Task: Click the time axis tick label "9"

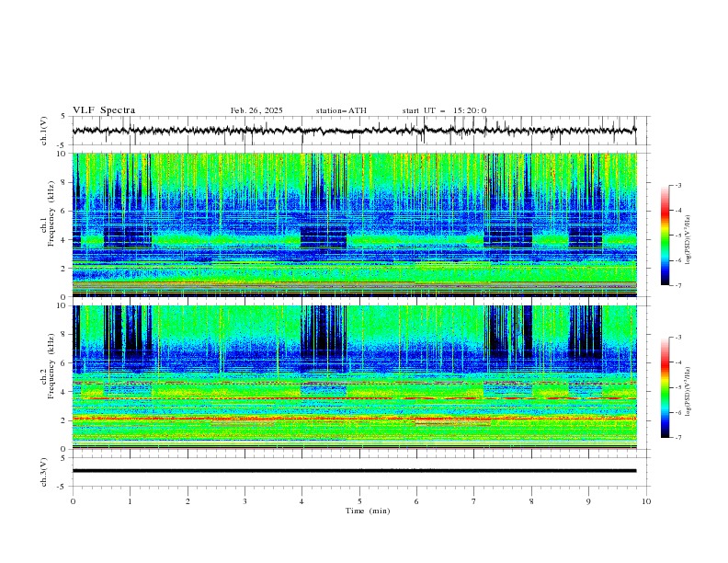Action: click(x=588, y=501)
